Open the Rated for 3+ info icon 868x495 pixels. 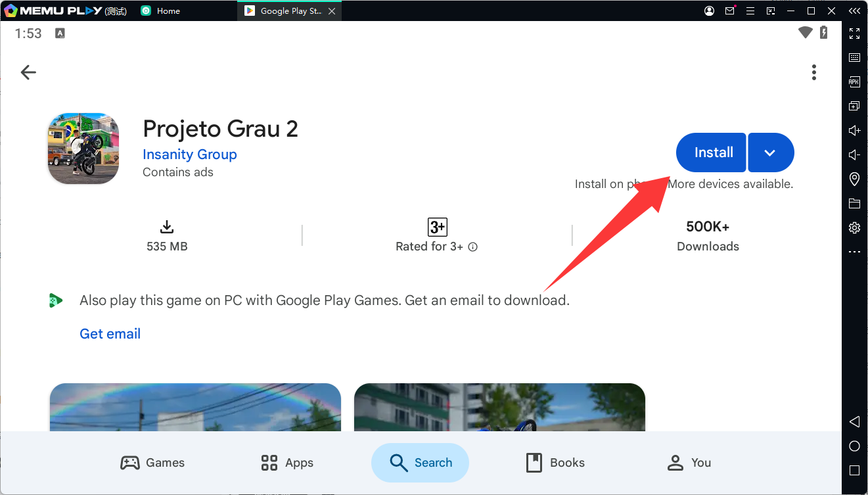(472, 247)
